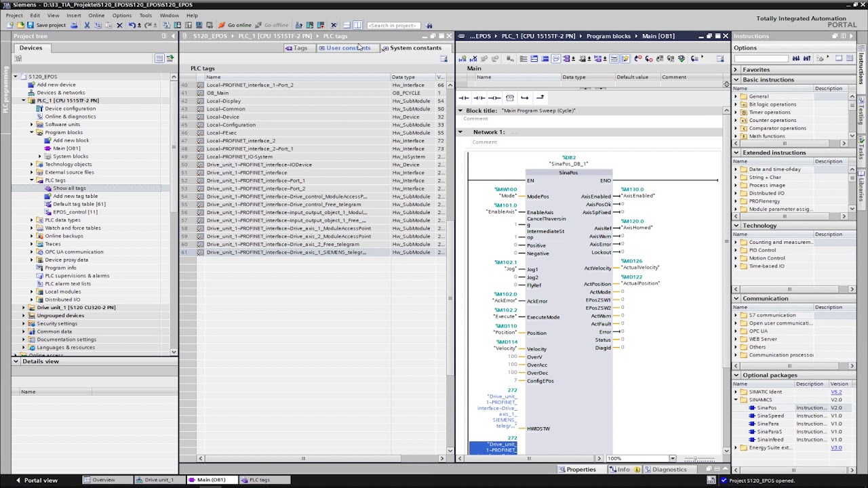Click the Save project icon
The width and height of the screenshot is (868, 488).
point(31,25)
